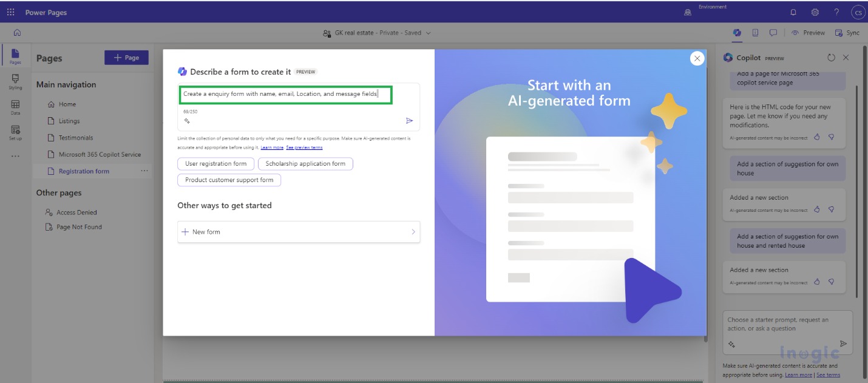Open the Set up workspace
Screen dimensions: 868x383
[x=15, y=133]
